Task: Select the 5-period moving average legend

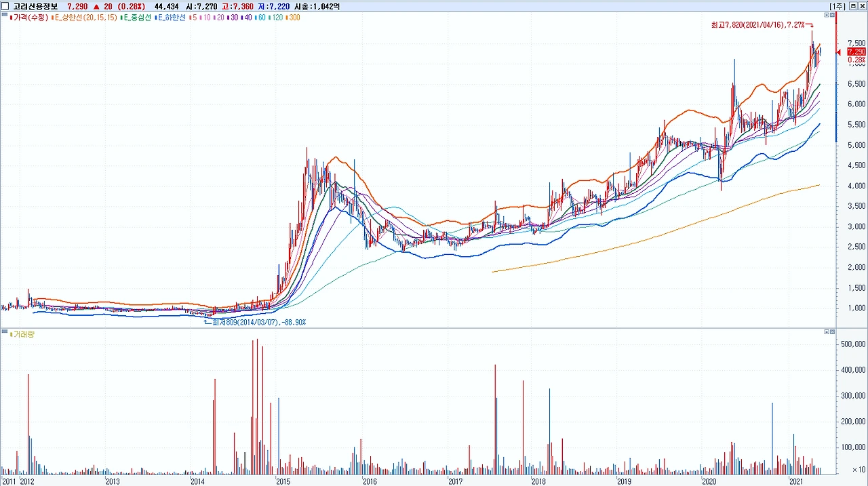Action: tap(193, 17)
